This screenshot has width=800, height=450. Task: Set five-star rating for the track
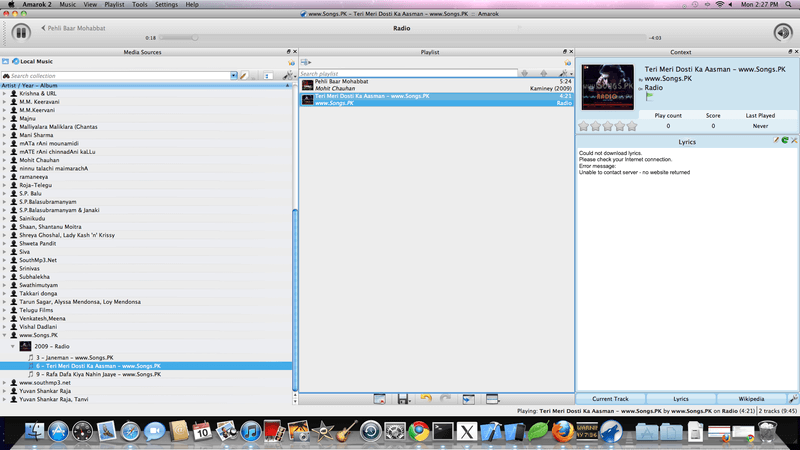632,126
